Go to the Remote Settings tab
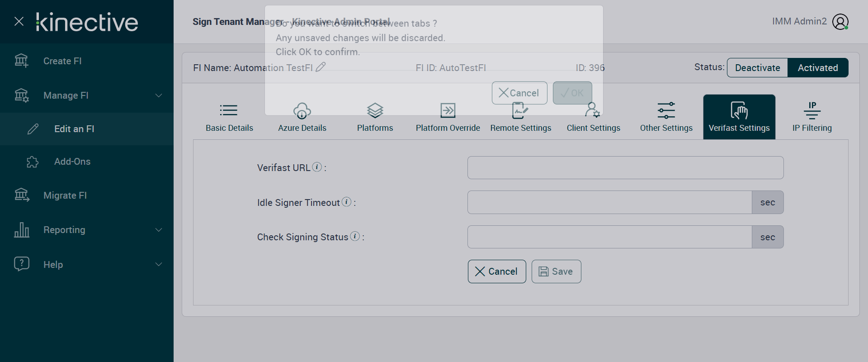Image resolution: width=868 pixels, height=362 pixels. (521, 117)
